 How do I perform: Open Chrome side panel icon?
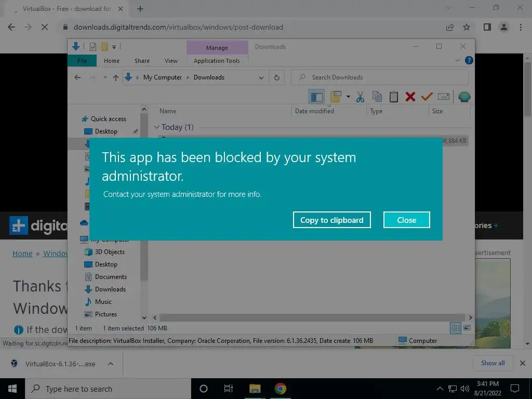pyautogui.click(x=487, y=27)
